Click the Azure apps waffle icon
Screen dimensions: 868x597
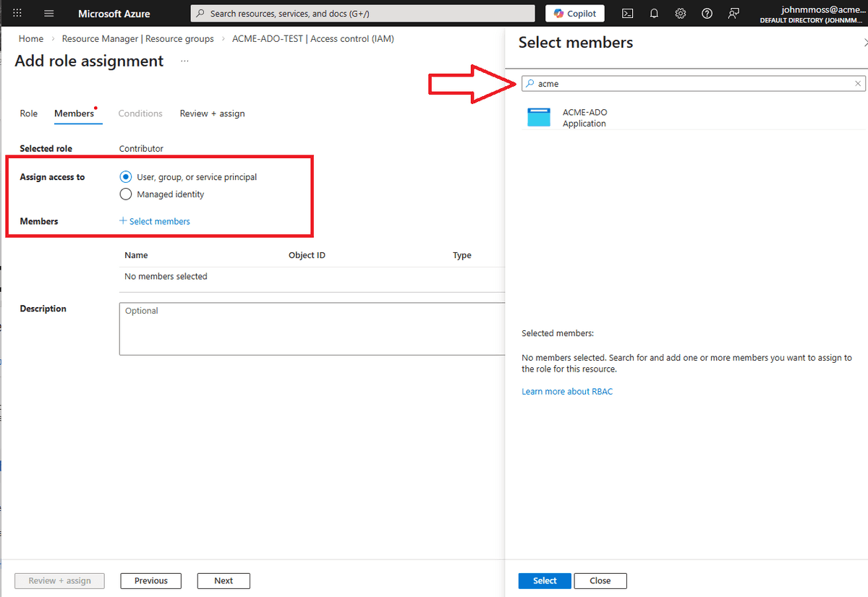tap(16, 13)
